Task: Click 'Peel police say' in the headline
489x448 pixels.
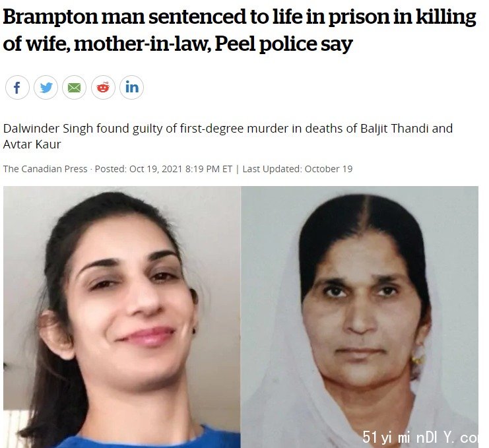Action: [x=284, y=44]
